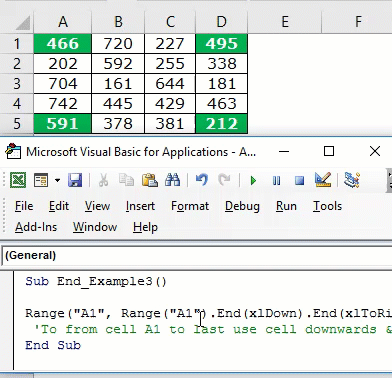Open the Add-Ins menu
This screenshot has width=392, height=378.
[x=36, y=227]
